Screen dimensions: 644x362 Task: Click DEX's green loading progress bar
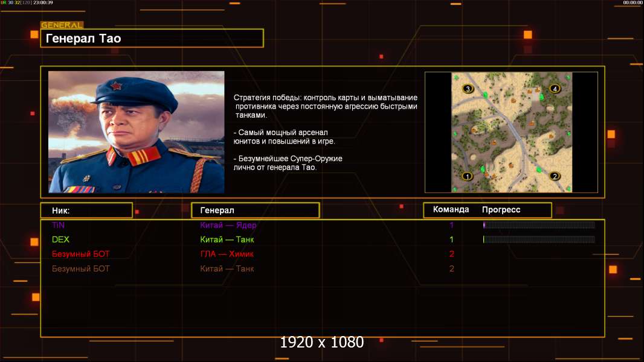point(538,240)
